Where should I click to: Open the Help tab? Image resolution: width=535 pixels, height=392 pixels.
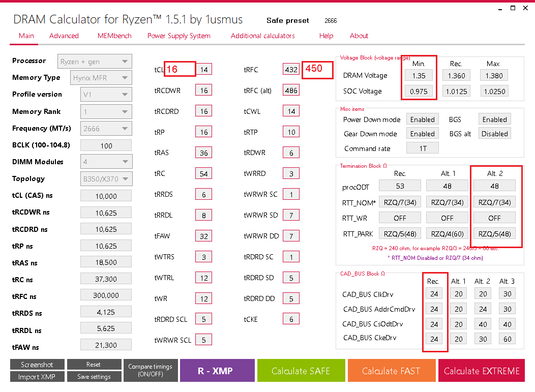pos(326,36)
